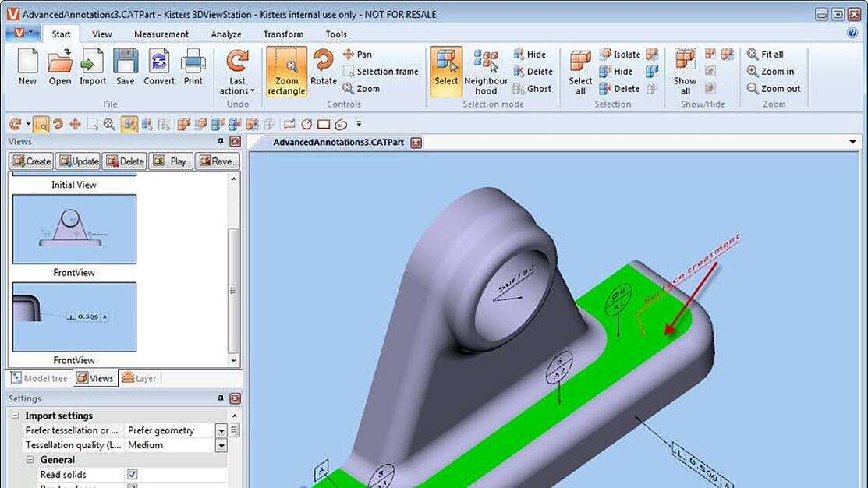Close the AdvancedAnnotations3.CATPart document tab
868x488 pixels.
coord(416,143)
